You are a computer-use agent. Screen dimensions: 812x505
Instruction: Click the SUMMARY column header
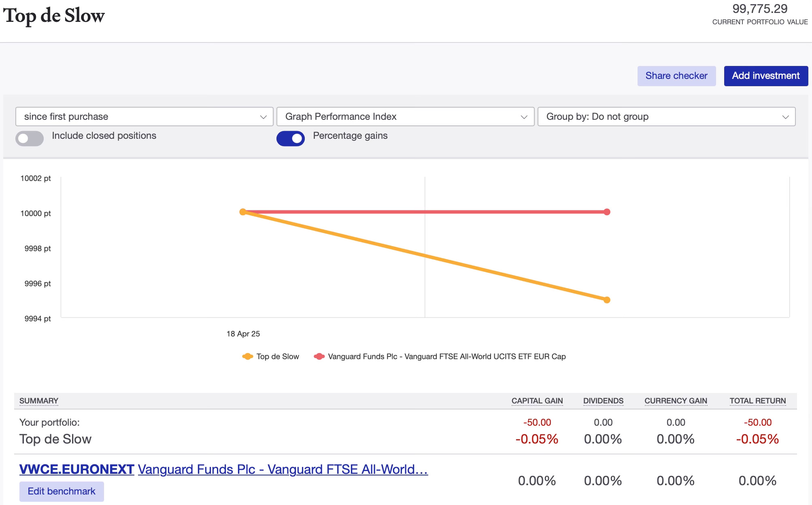point(39,401)
